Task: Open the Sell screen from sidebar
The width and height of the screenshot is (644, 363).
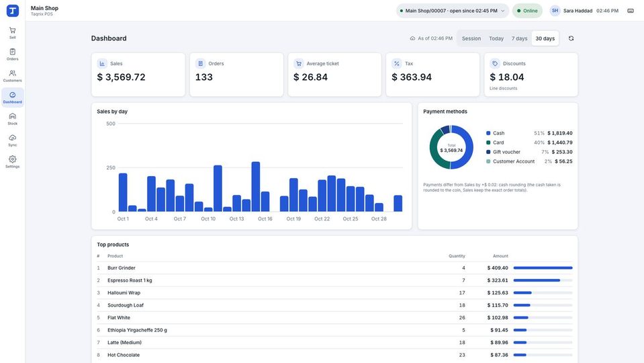Action: [x=12, y=33]
